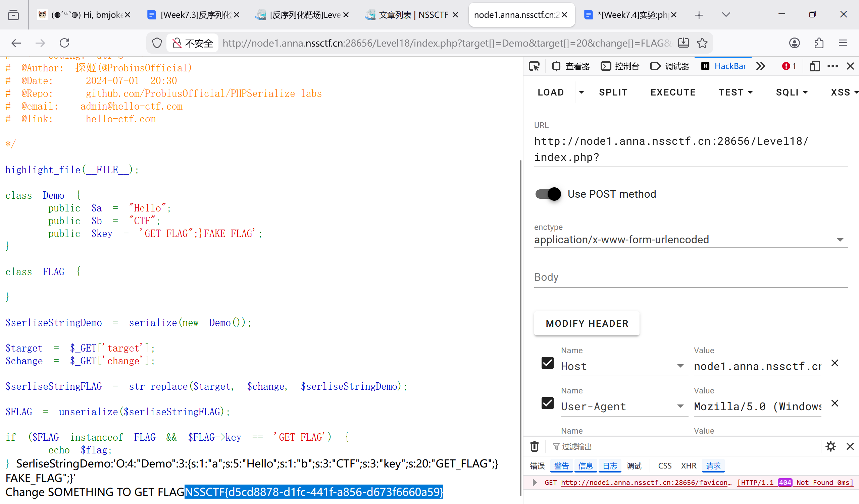Screen dimensions: 859x504
Task: Toggle the Use POST method switch
Action: 548,194
